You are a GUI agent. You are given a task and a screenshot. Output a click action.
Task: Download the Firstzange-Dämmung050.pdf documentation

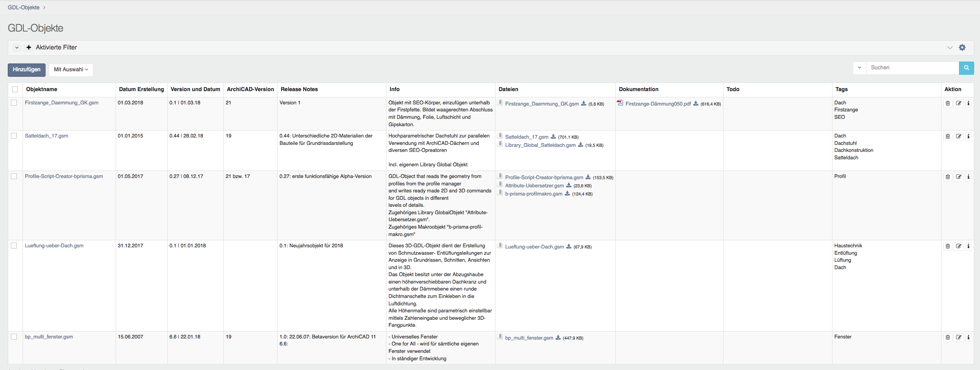tap(695, 104)
